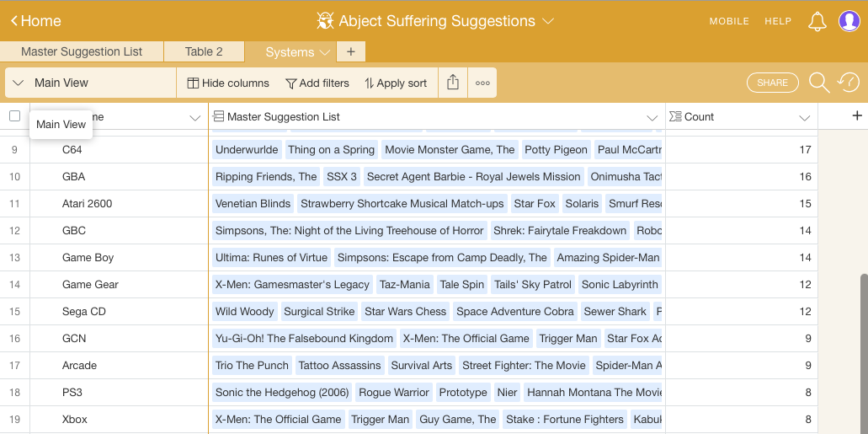Open the more options ellipsis menu
Screen dimensions: 868x434
(x=482, y=83)
